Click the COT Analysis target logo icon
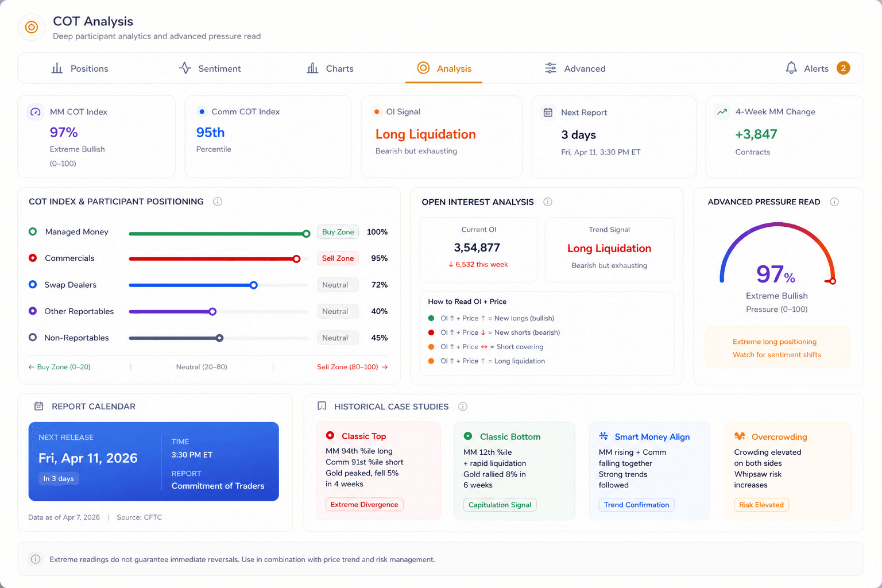The height and width of the screenshot is (588, 882). (32, 27)
